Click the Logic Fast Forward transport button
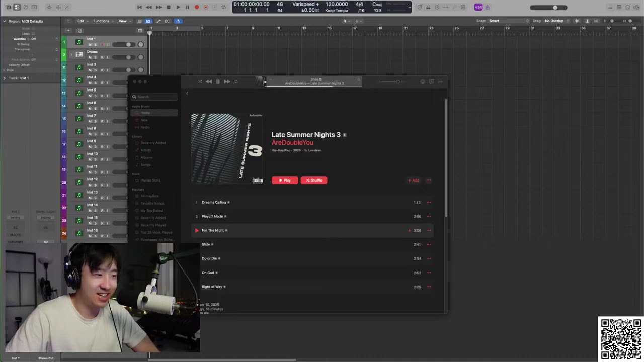The width and height of the screenshot is (644, 362). click(159, 7)
